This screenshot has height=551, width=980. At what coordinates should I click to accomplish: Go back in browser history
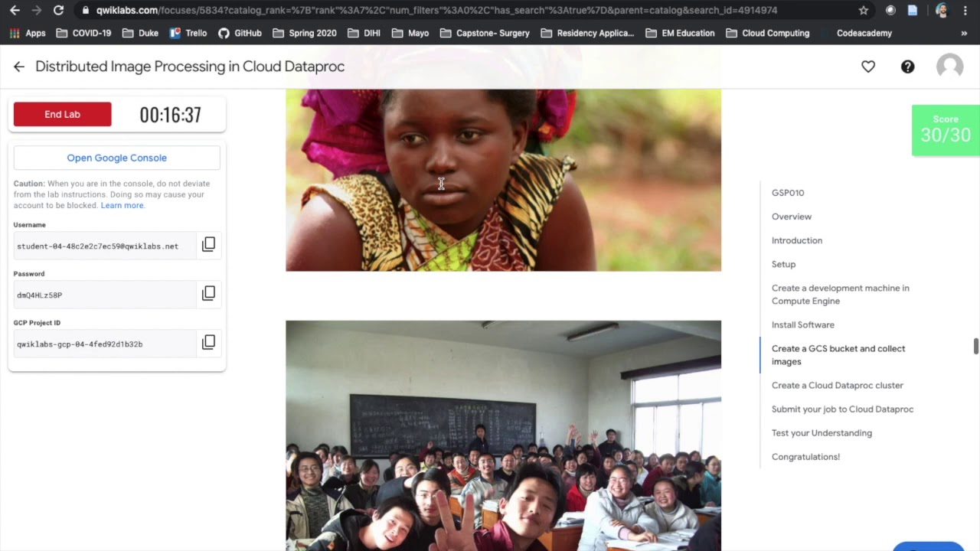point(15,11)
